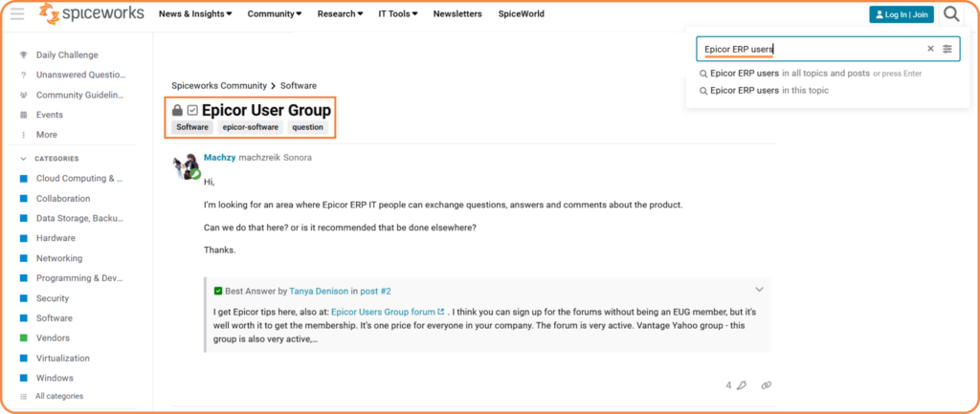Click the Log In | Join button
980x414 pixels.
[x=902, y=14]
